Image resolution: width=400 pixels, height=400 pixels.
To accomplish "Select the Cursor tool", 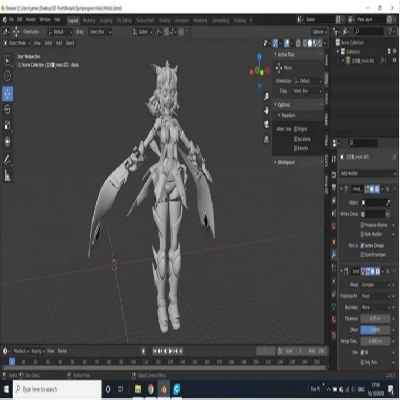I will tap(7, 76).
